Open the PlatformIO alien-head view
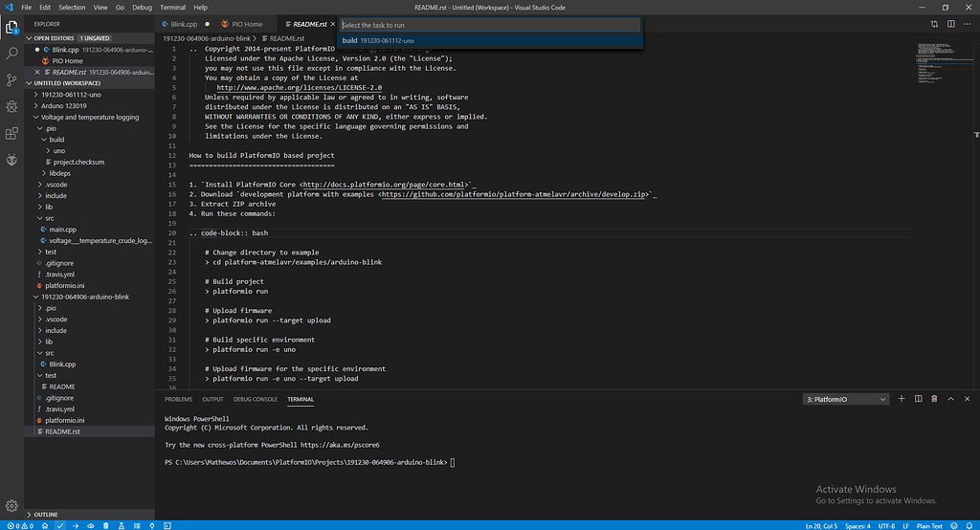This screenshot has height=530, width=980. (11, 160)
